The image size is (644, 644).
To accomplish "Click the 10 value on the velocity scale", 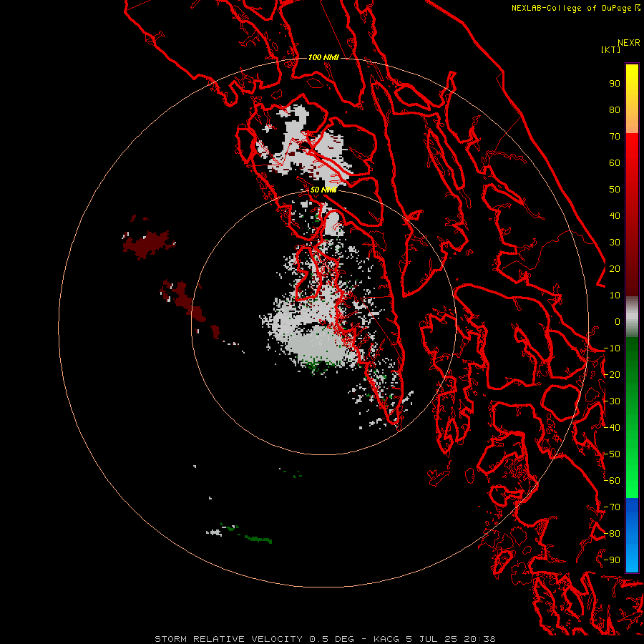I will point(615,296).
